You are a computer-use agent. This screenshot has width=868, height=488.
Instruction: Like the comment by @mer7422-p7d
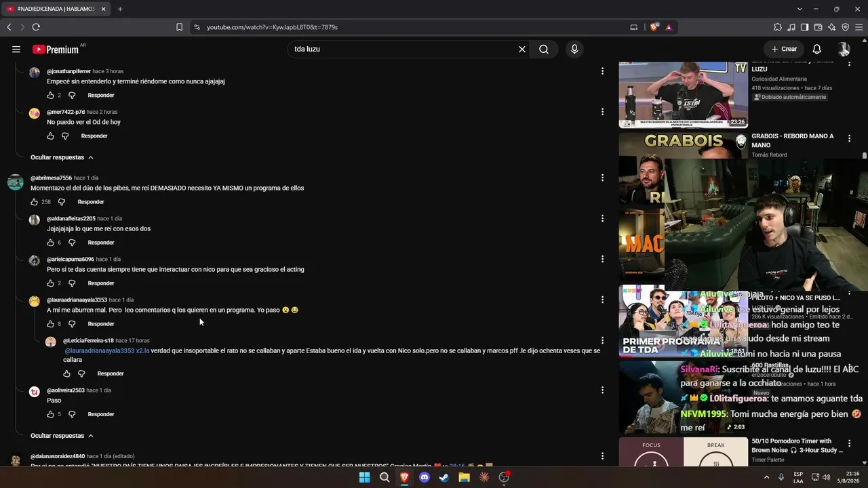pyautogui.click(x=50, y=136)
